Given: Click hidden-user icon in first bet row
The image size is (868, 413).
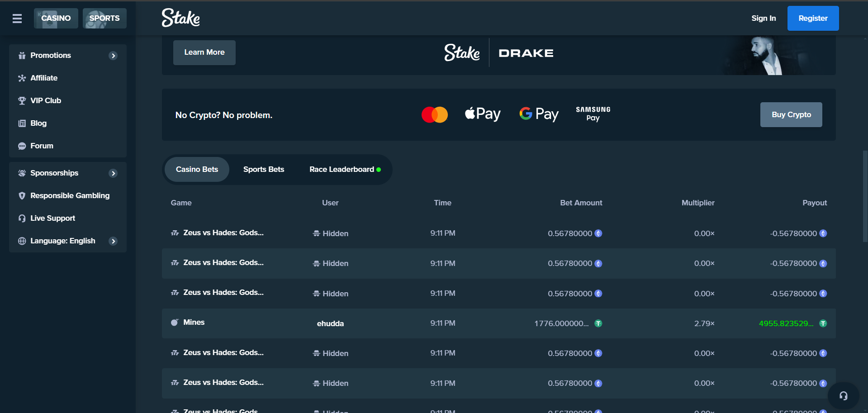Looking at the screenshot, I should tap(317, 234).
